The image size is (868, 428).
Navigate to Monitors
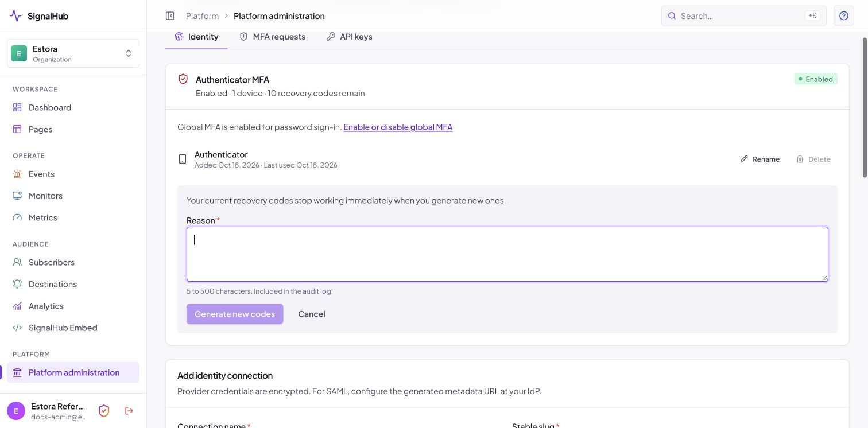73,196
